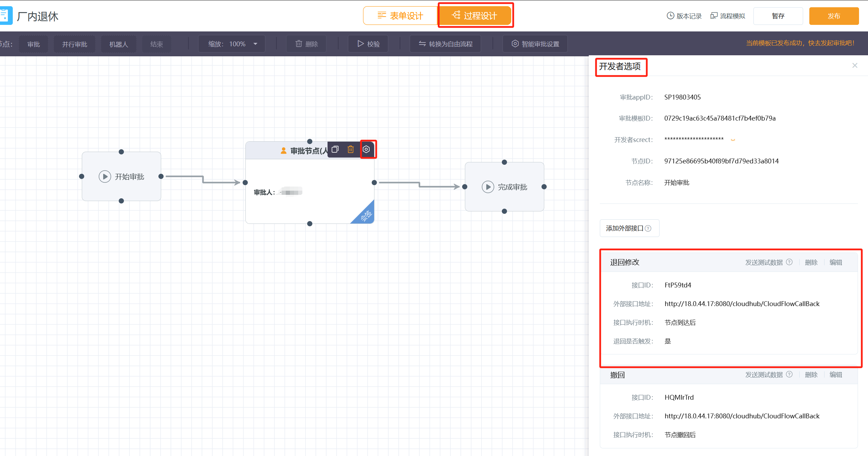Click the node settings gear icon
868x456 pixels.
pyautogui.click(x=366, y=149)
